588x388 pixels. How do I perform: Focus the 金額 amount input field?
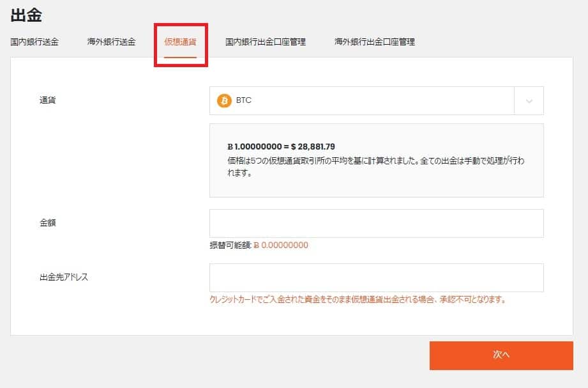[377, 224]
